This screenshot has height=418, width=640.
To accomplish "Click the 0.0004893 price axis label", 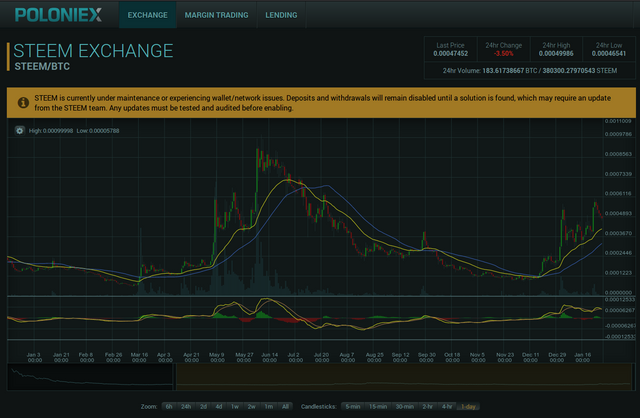I will pos(618,213).
